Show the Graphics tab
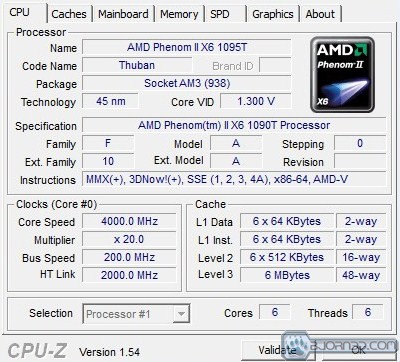Image resolution: width=400 pixels, height=362 pixels. pyautogui.click(x=273, y=14)
